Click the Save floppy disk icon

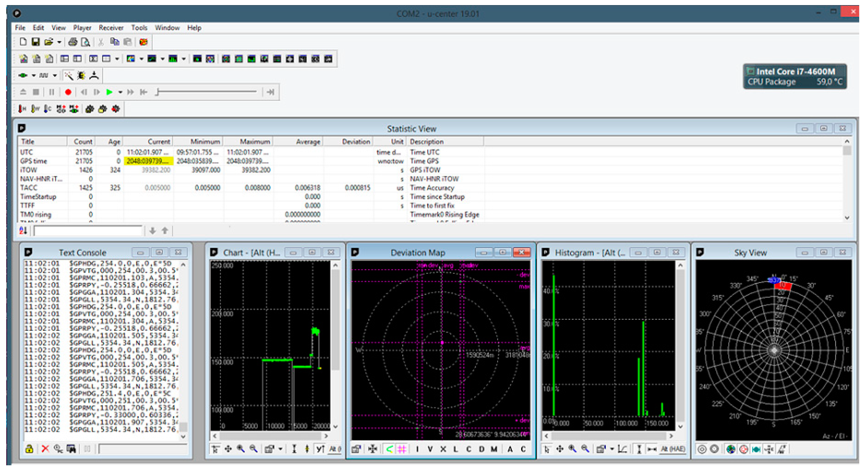point(35,42)
